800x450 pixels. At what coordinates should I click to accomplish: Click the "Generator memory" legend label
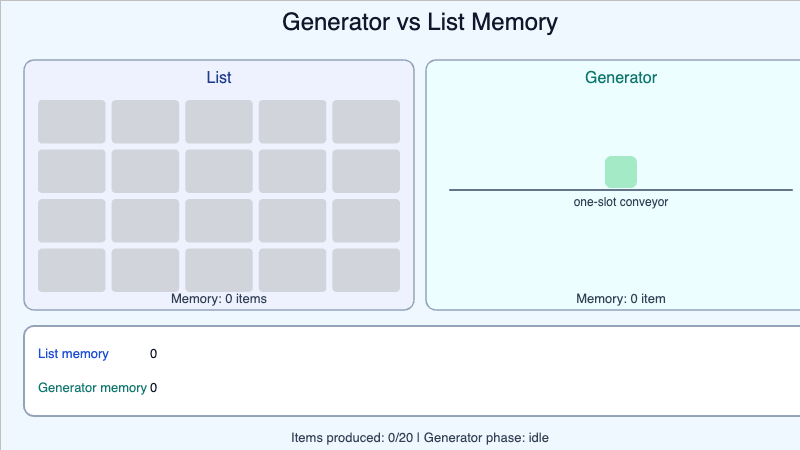pos(92,388)
